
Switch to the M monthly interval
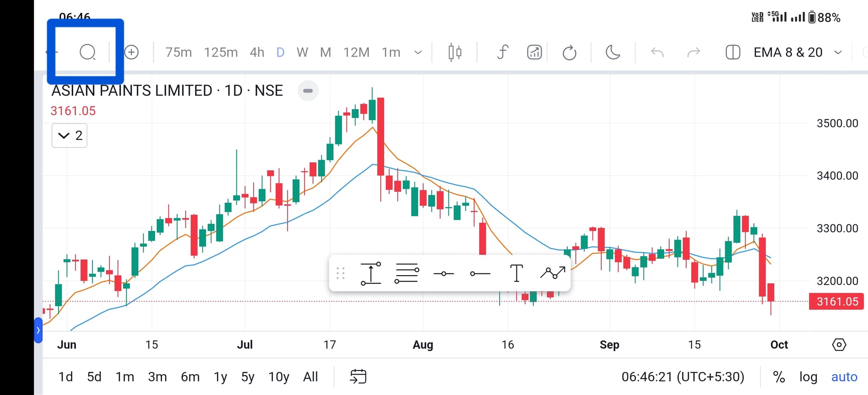(x=325, y=52)
